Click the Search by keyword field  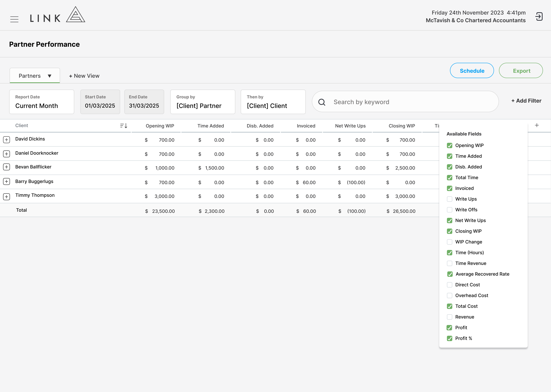pos(405,102)
